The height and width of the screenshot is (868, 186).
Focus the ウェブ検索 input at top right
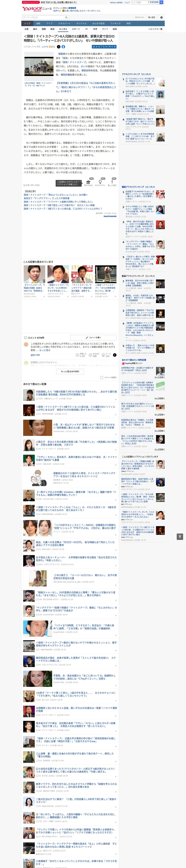point(139,2)
